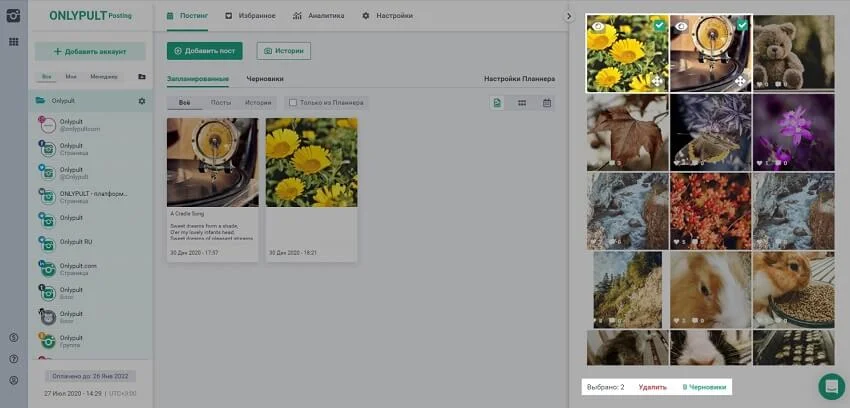Switch to grid view icon
850x408 pixels.
522,103
